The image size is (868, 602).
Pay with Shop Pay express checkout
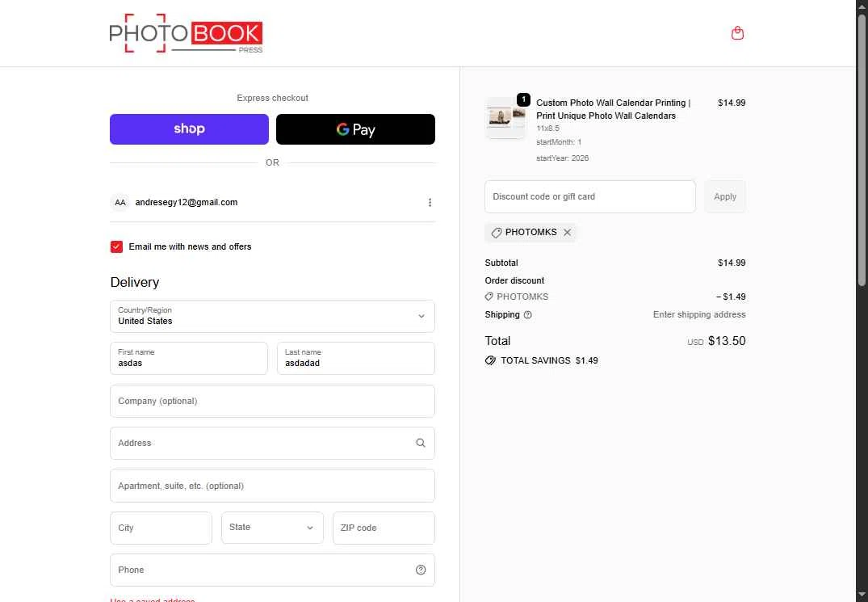click(189, 129)
